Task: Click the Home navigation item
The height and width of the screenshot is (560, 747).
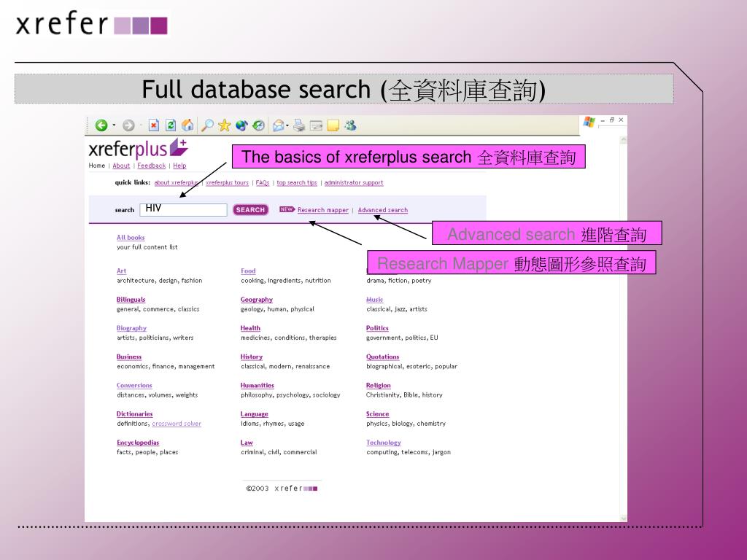Action: (97, 166)
